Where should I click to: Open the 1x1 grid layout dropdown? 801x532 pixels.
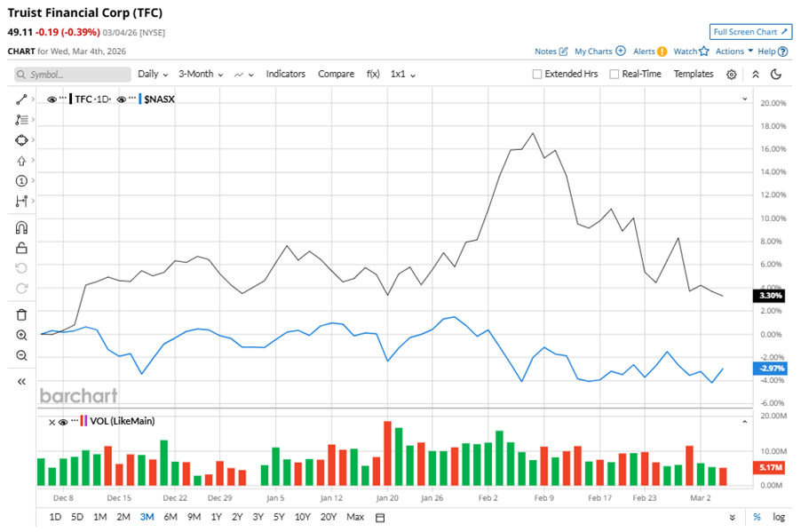tap(403, 74)
